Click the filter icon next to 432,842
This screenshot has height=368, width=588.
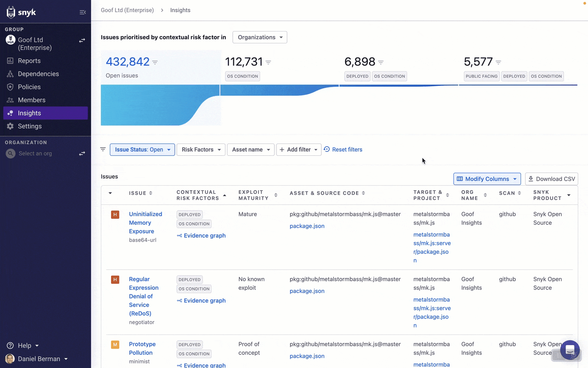coord(155,63)
